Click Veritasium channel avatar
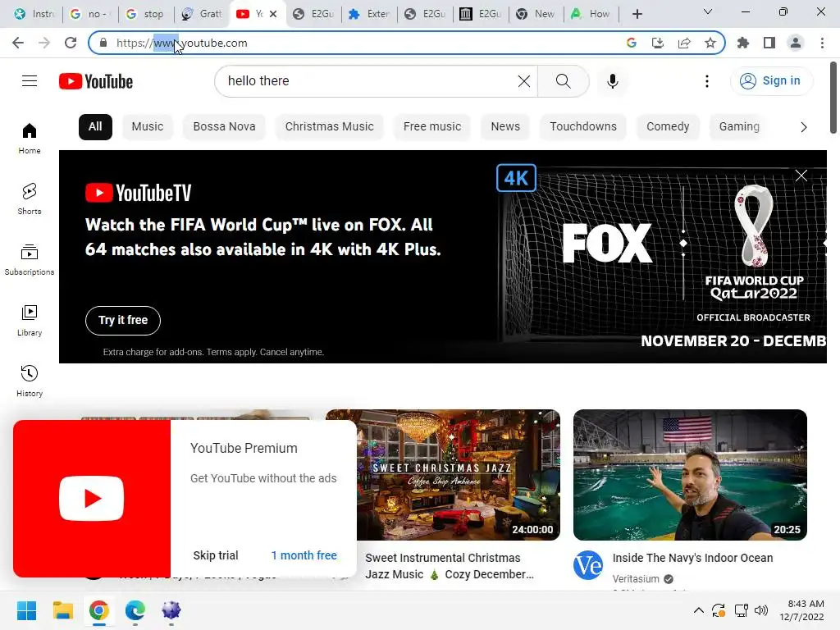This screenshot has width=840, height=630. [x=587, y=565]
